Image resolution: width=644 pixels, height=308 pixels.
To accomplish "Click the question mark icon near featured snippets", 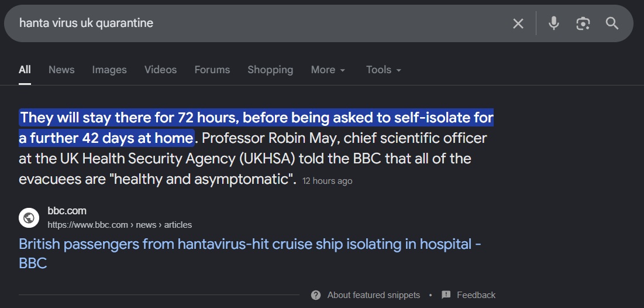I will click(x=316, y=295).
